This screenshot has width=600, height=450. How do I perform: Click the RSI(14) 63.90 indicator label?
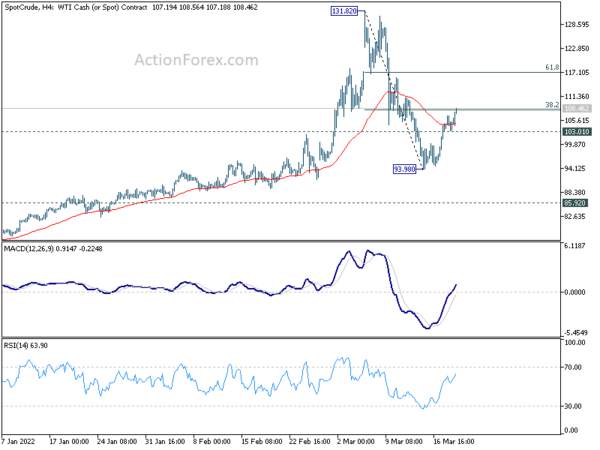[26, 346]
